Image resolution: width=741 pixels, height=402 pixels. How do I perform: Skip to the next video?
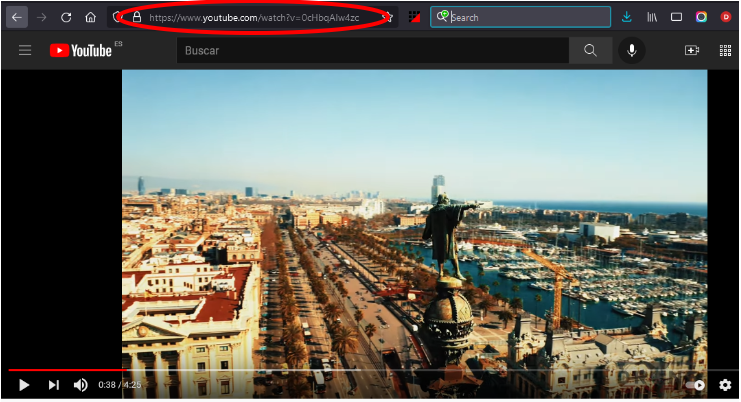(53, 385)
